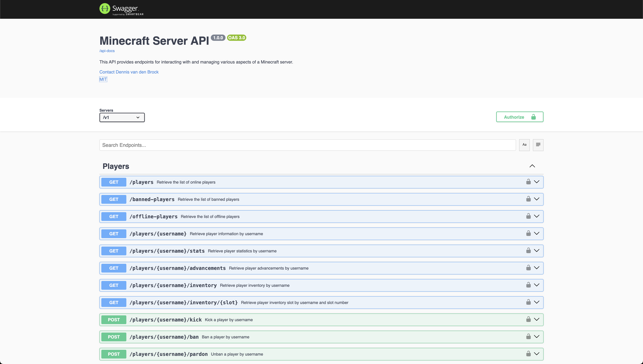The width and height of the screenshot is (643, 364).
Task: Collapse the Players section
Action: (532, 166)
